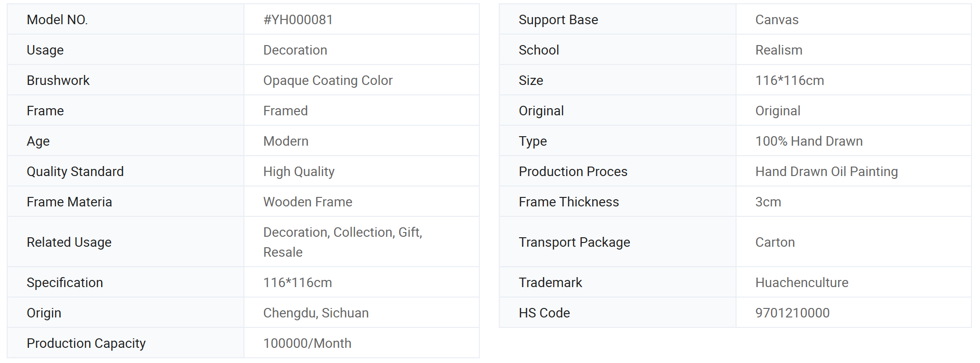
Task: Click the Chengdu, Sichuan origin value
Action: [x=316, y=313]
